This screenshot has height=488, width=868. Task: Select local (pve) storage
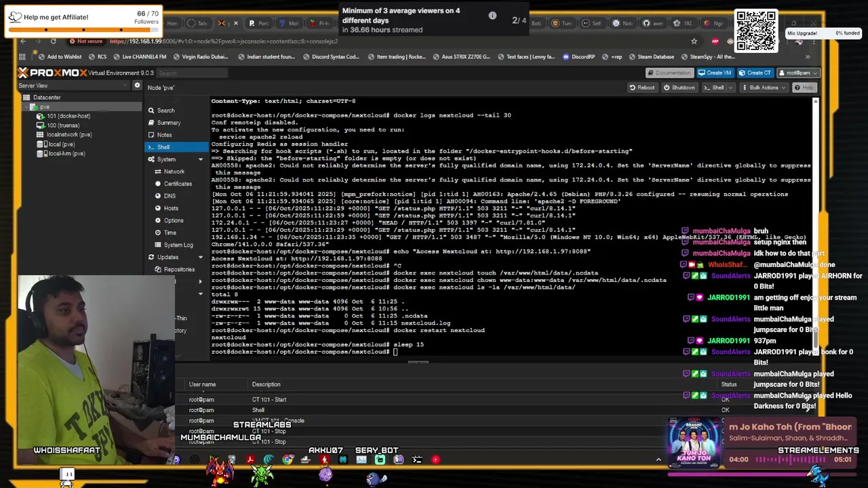click(60, 144)
